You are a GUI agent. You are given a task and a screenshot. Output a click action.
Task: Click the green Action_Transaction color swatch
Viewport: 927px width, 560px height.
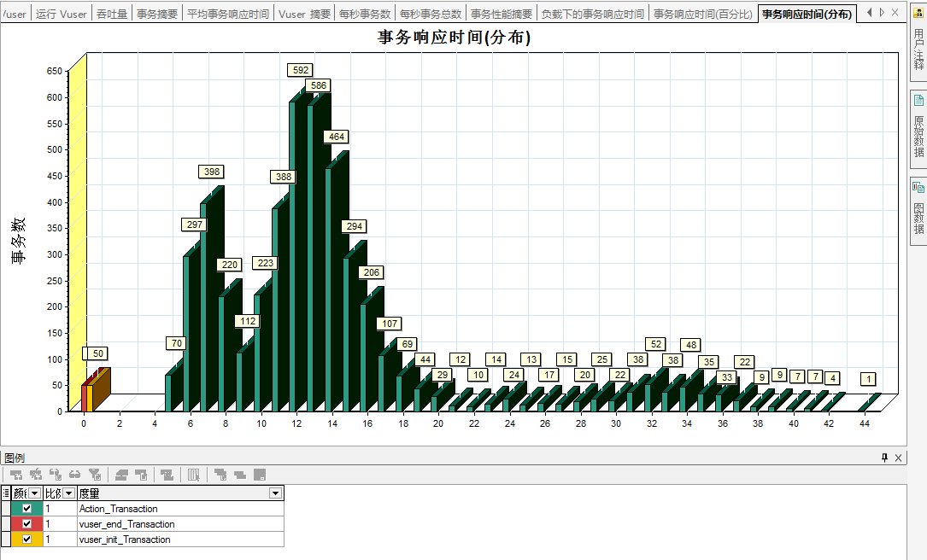click(39, 508)
